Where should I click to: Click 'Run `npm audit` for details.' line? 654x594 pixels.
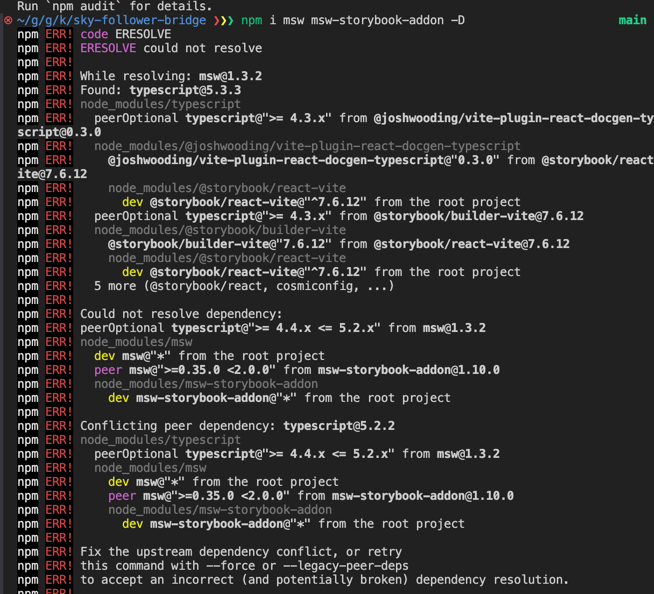115,6
